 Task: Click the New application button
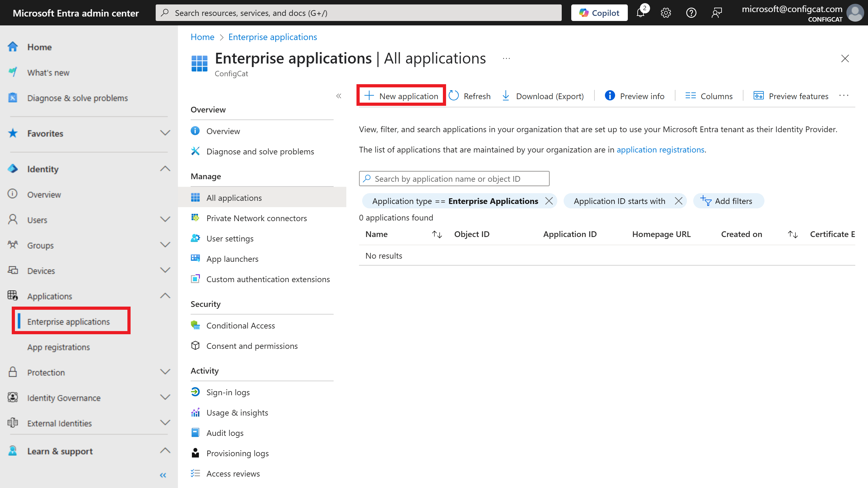tap(401, 96)
